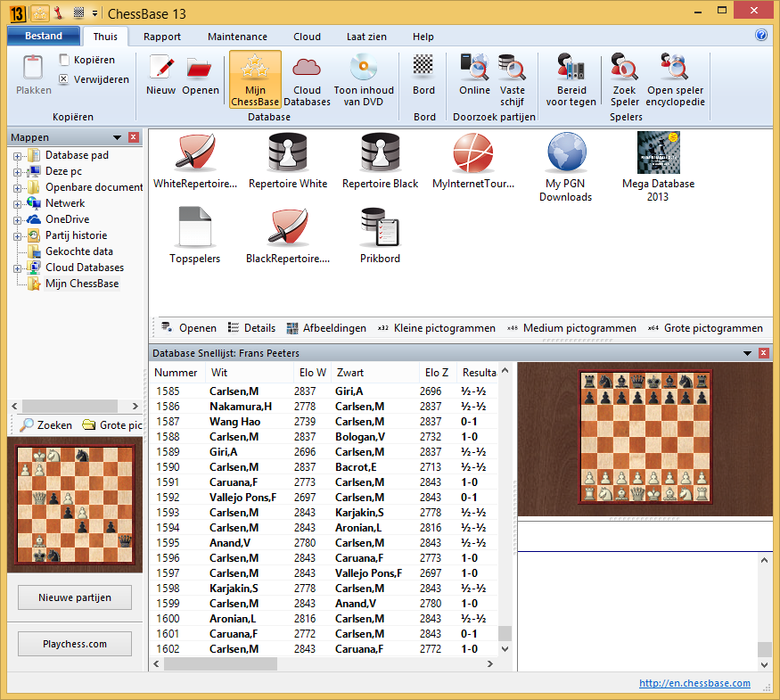This screenshot has width=780, height=700.
Task: Switch to Thuis ribbon tab
Action: click(x=105, y=37)
